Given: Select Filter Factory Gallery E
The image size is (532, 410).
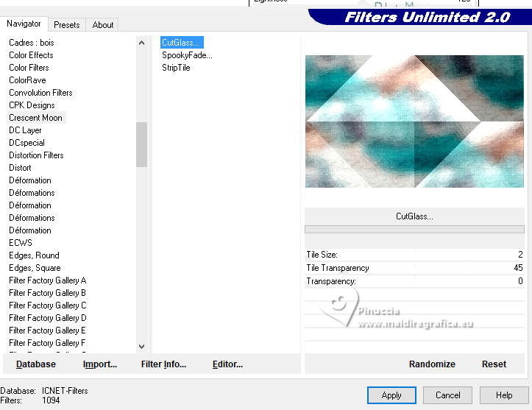Looking at the screenshot, I should [48, 331].
